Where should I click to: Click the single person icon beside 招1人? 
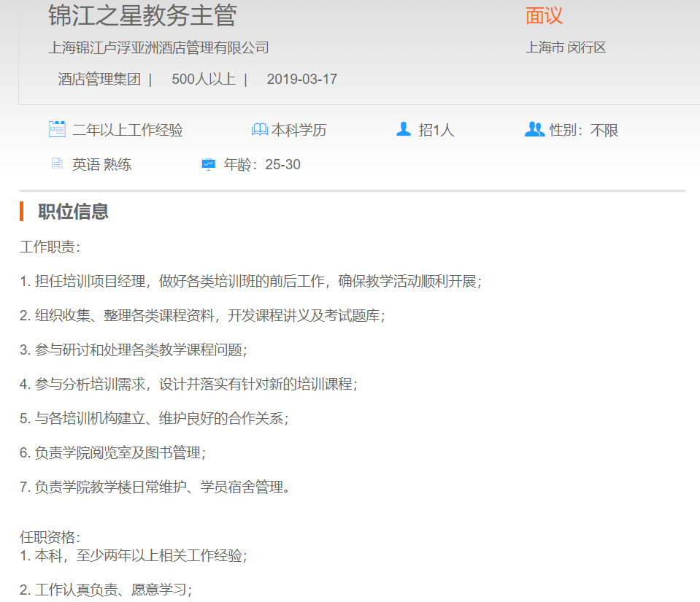[x=404, y=129]
